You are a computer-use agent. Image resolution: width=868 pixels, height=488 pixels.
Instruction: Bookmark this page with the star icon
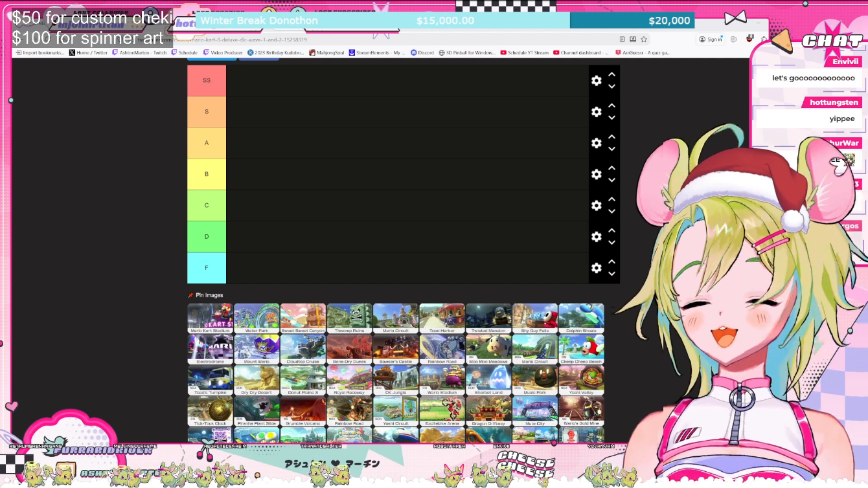645,39
